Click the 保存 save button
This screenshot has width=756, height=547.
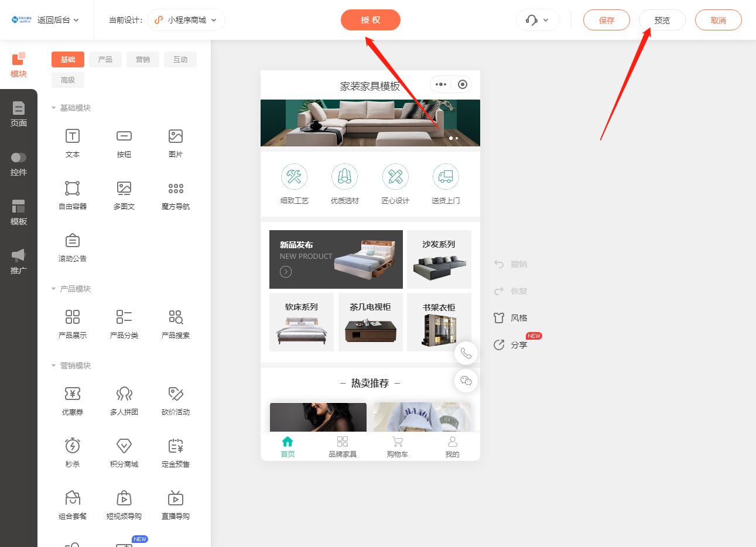(607, 20)
